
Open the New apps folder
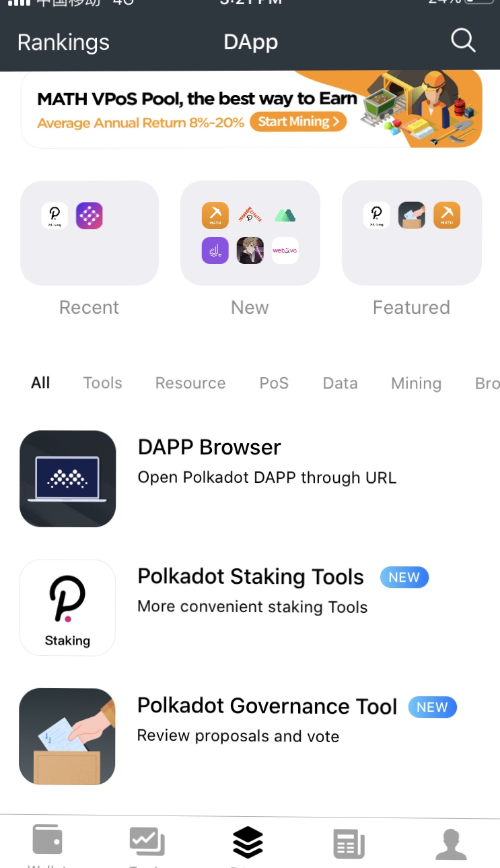(250, 233)
